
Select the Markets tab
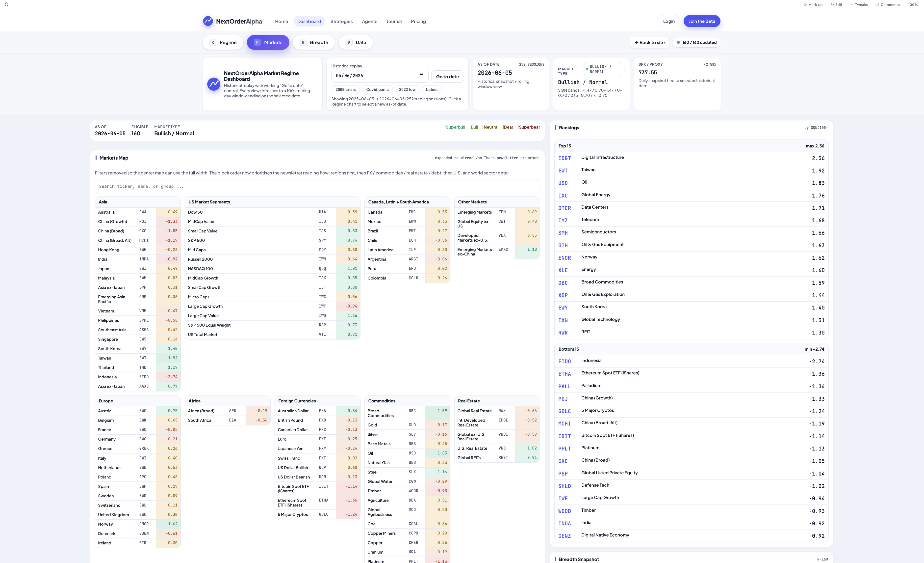(268, 42)
